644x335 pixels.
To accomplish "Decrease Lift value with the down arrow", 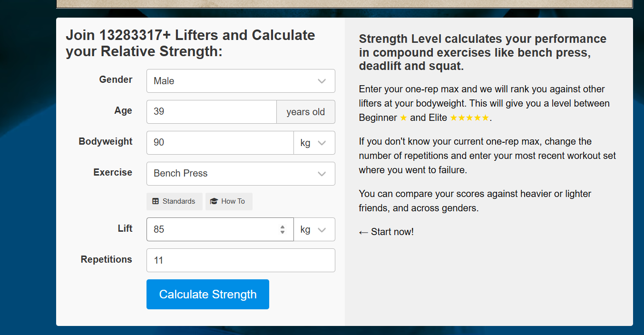I will tap(283, 232).
